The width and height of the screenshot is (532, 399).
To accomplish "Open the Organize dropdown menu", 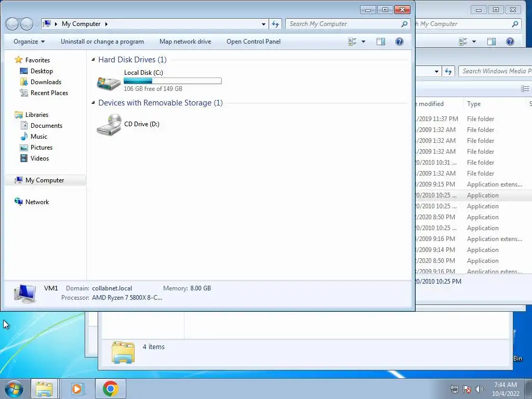I will click(x=29, y=42).
